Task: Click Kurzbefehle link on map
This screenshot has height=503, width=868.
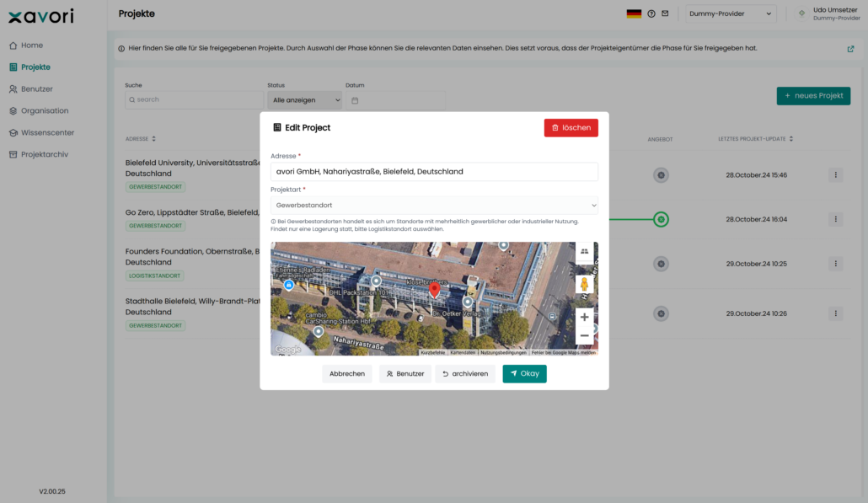Action: click(432, 352)
